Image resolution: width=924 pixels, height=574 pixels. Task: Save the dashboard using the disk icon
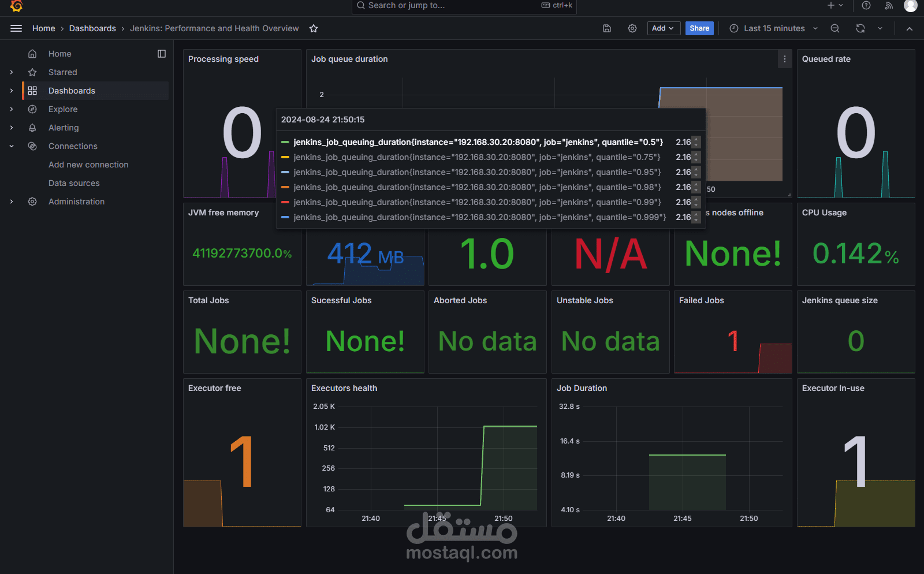coord(607,28)
